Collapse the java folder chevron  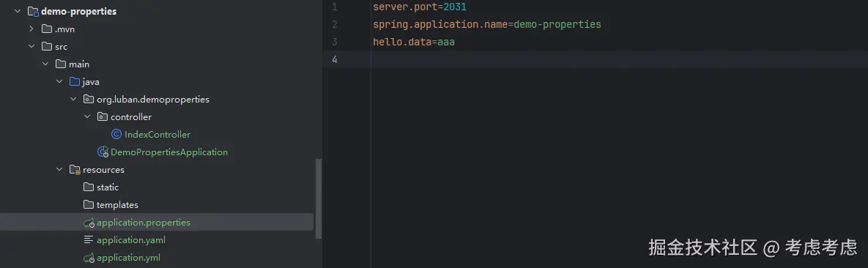click(59, 81)
